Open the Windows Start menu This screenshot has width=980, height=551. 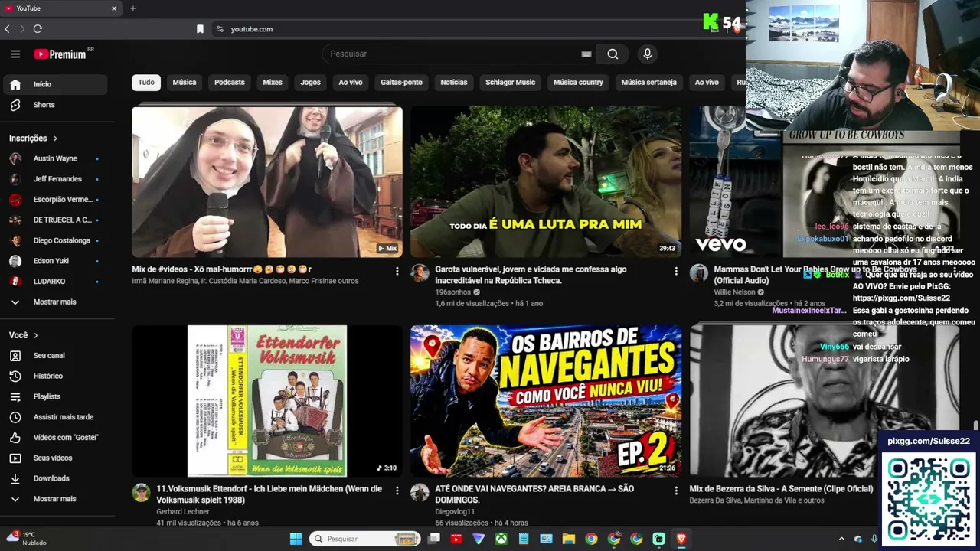click(296, 539)
